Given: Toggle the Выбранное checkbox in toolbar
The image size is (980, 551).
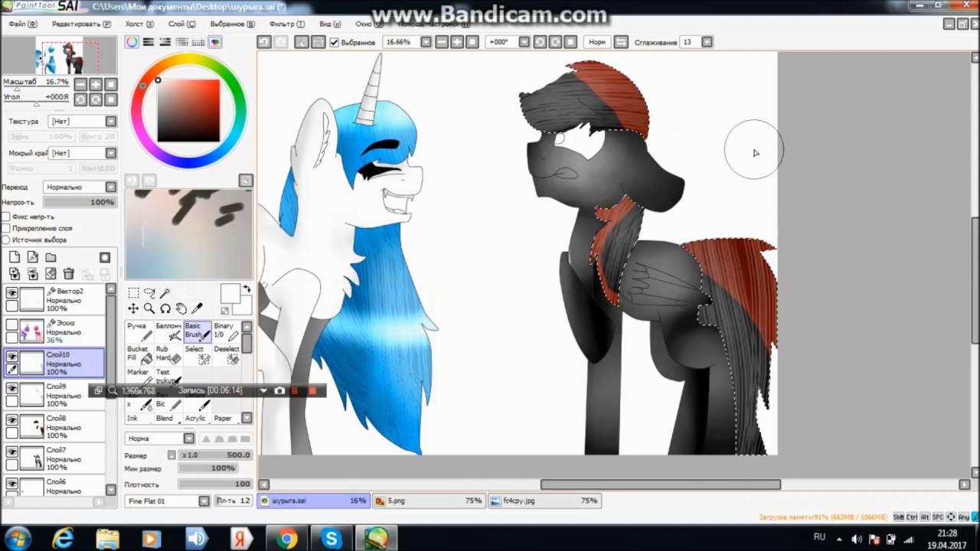Looking at the screenshot, I should [x=335, y=42].
